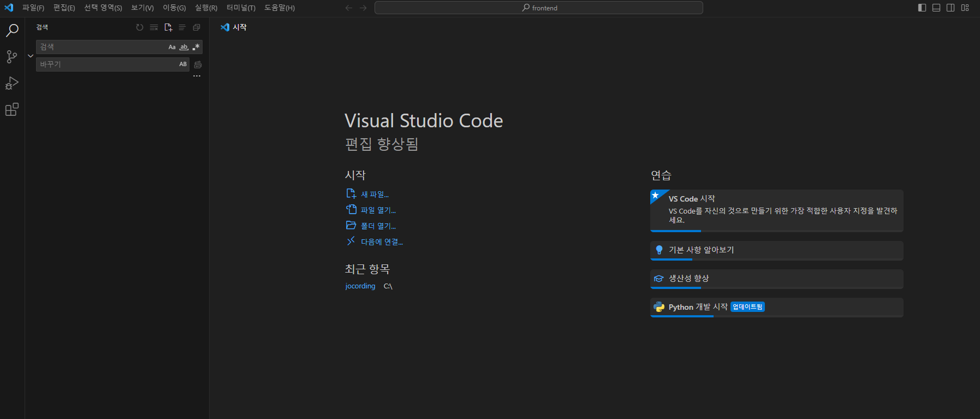Image resolution: width=980 pixels, height=419 pixels.
Task: Enable Match Case (Aa) in search
Action: (172, 47)
